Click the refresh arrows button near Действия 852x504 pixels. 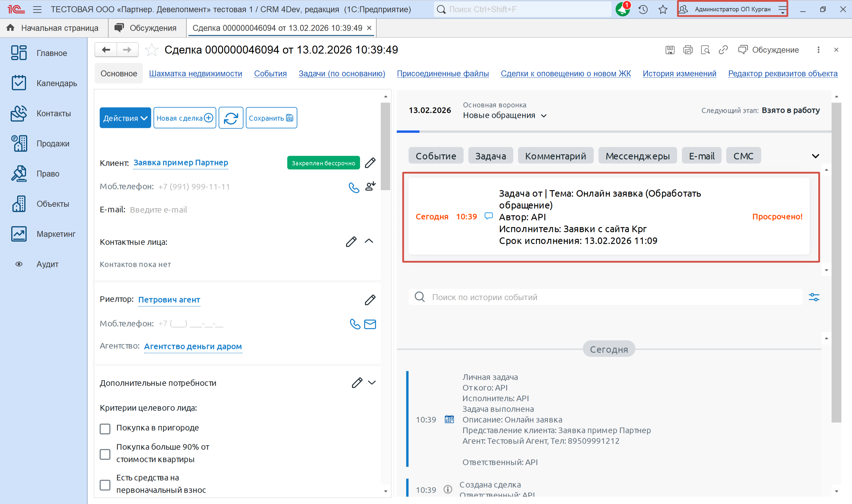click(231, 118)
